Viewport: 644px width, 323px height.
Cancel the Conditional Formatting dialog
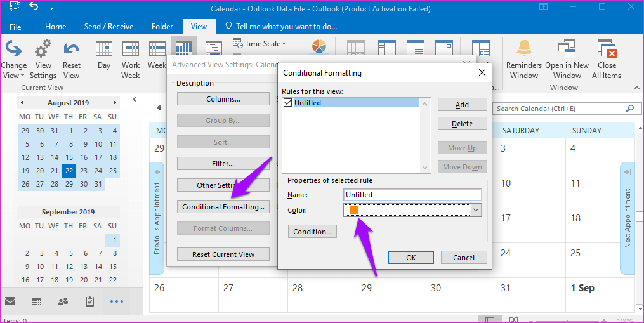(x=464, y=257)
